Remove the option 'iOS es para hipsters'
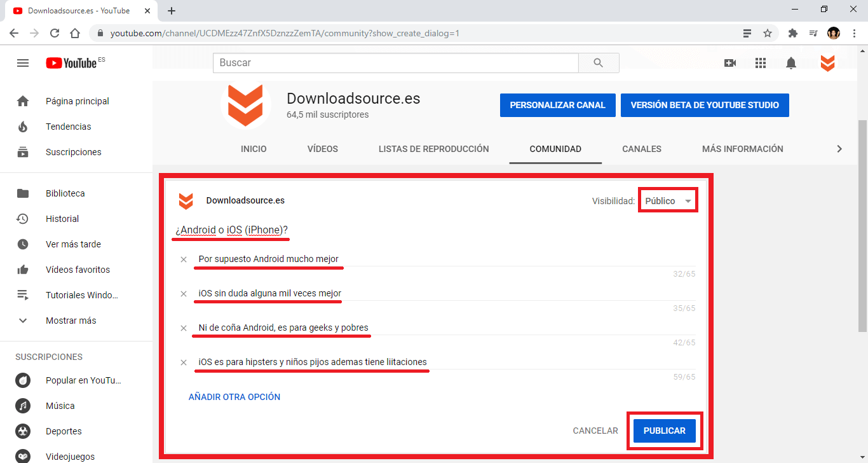This screenshot has height=463, width=868. pyautogui.click(x=184, y=363)
